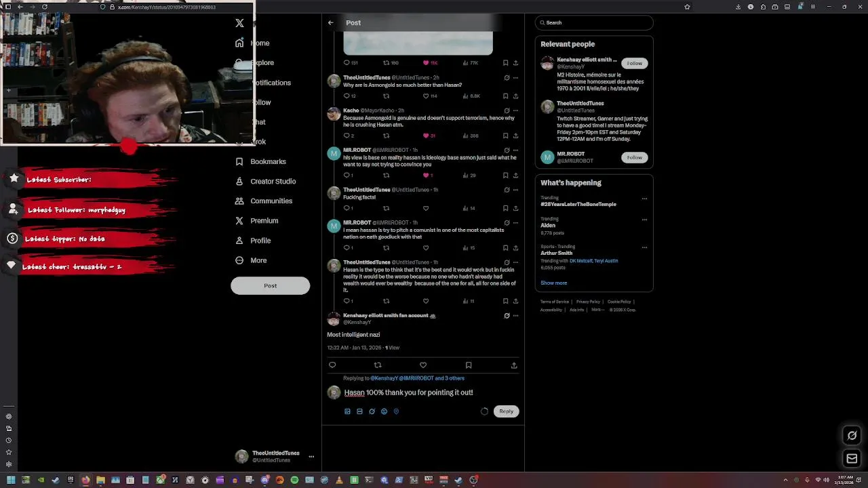Follow Kenshaay elliott smith in Relevant people
868x488 pixels.
634,63
